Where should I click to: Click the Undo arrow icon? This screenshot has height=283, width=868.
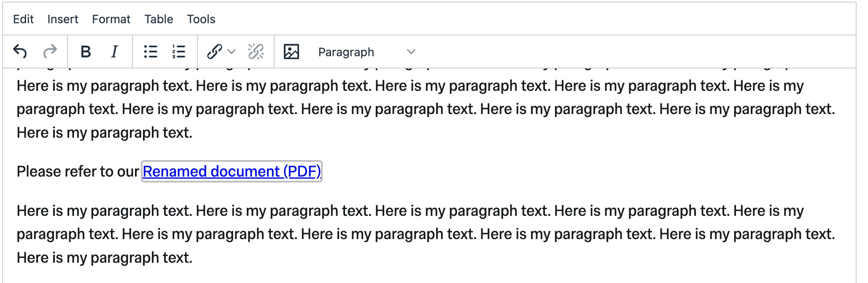tap(20, 52)
